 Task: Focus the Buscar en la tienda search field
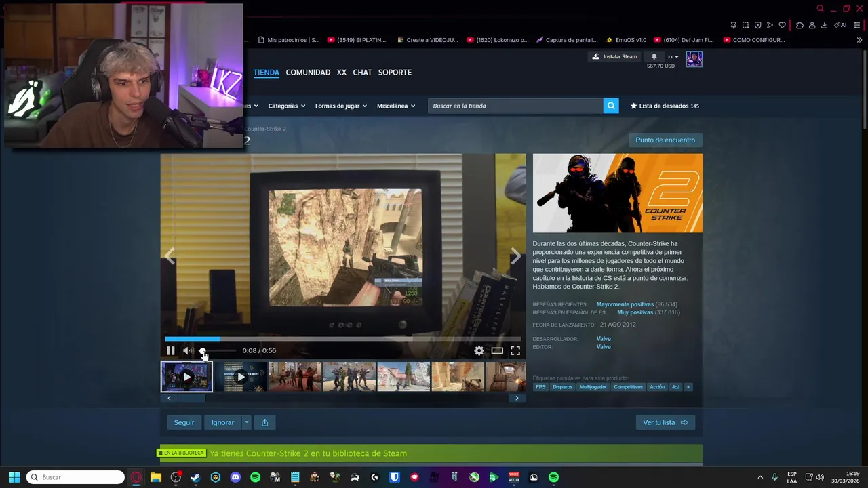coord(515,106)
